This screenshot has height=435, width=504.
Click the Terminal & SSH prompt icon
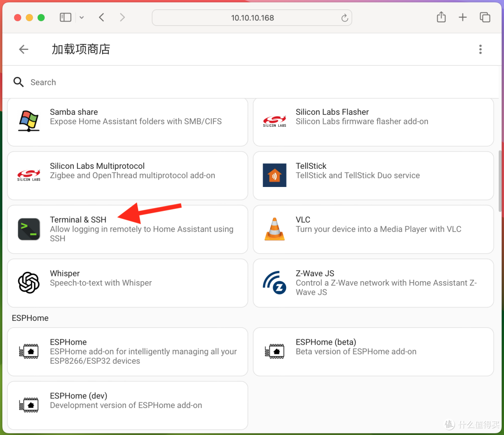29,229
